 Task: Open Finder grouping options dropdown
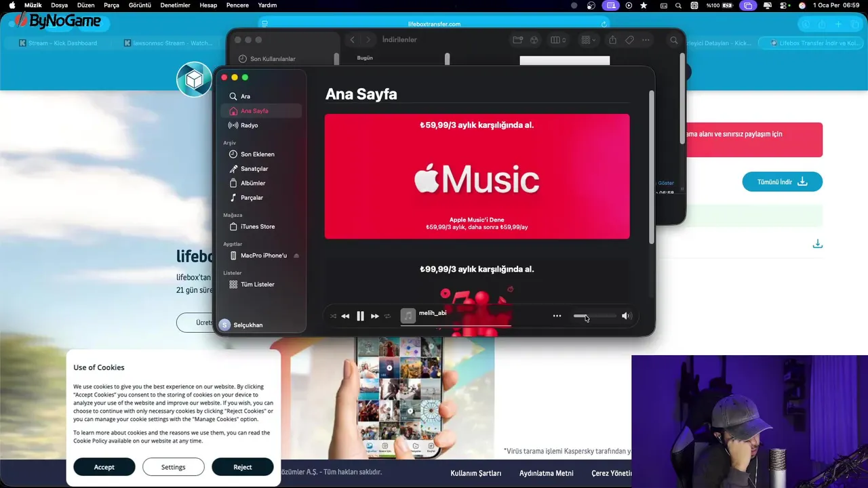[589, 40]
